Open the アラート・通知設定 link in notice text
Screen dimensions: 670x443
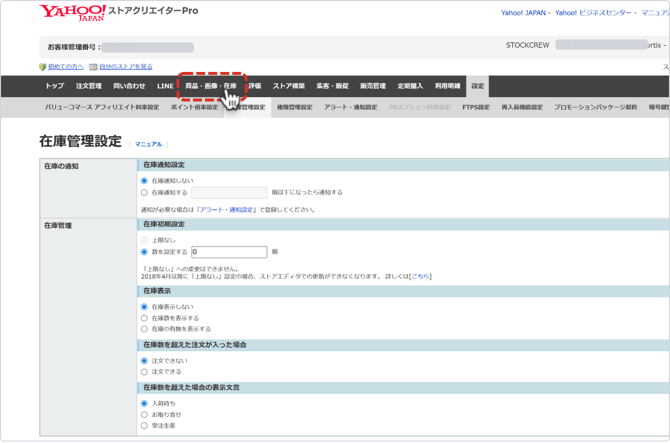click(x=227, y=210)
